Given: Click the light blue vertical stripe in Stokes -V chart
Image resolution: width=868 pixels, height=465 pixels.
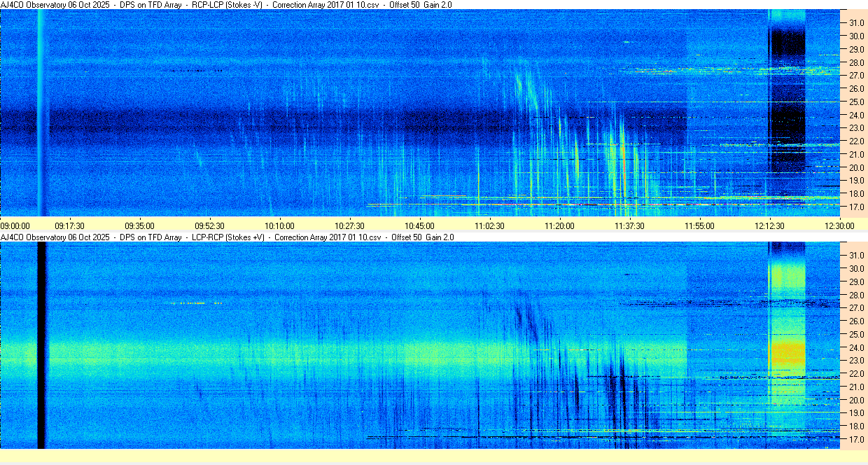Looking at the screenshot, I should [x=41, y=113].
